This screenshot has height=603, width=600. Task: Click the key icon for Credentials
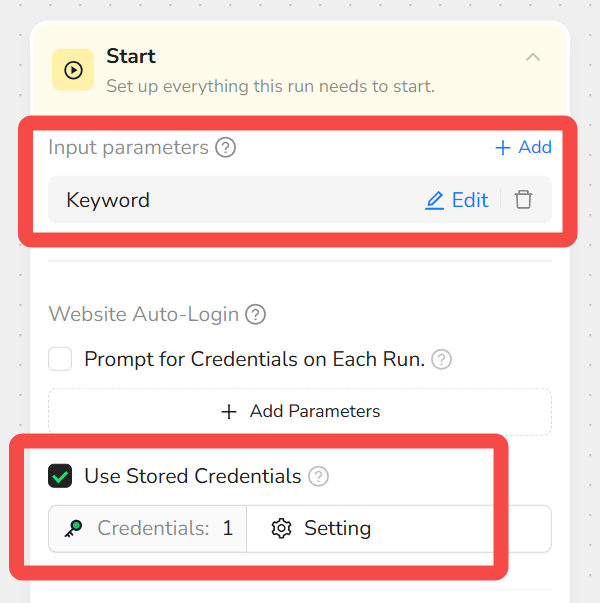(x=73, y=529)
